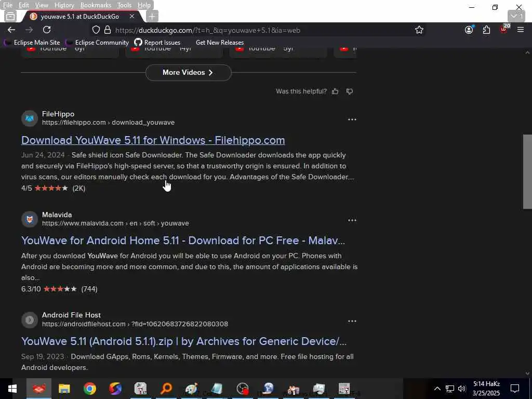Open the History menu

pos(64,5)
